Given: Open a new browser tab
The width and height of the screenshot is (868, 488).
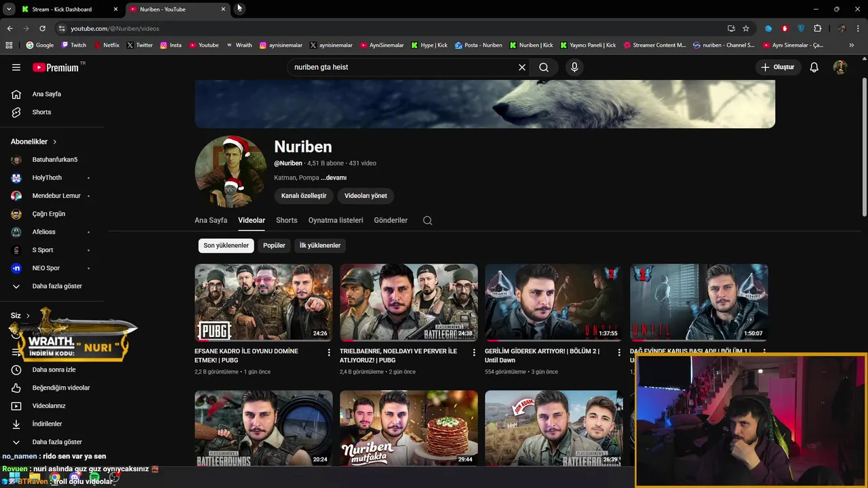Looking at the screenshot, I should (240, 9).
